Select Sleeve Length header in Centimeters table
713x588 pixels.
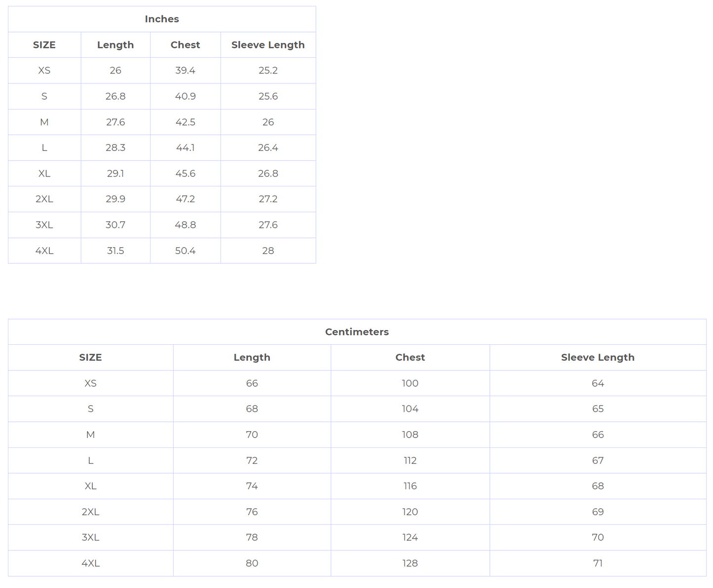pyautogui.click(x=598, y=358)
